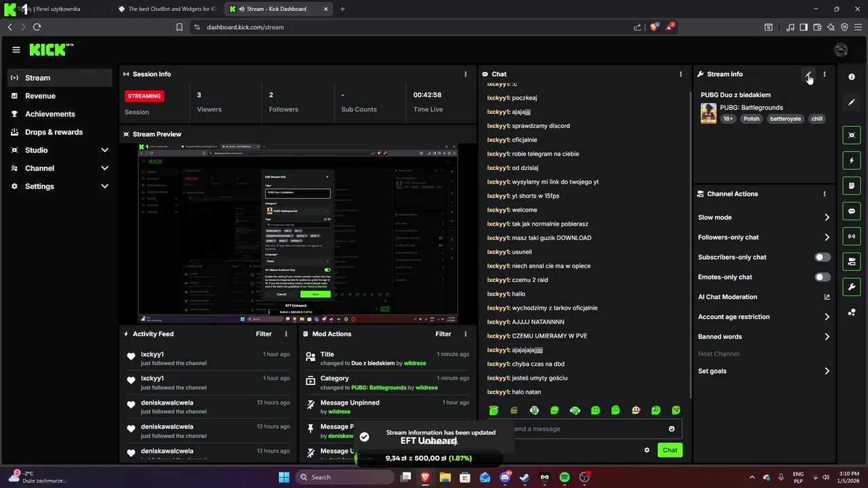Click the pencil icon in right sidebar

point(852,102)
